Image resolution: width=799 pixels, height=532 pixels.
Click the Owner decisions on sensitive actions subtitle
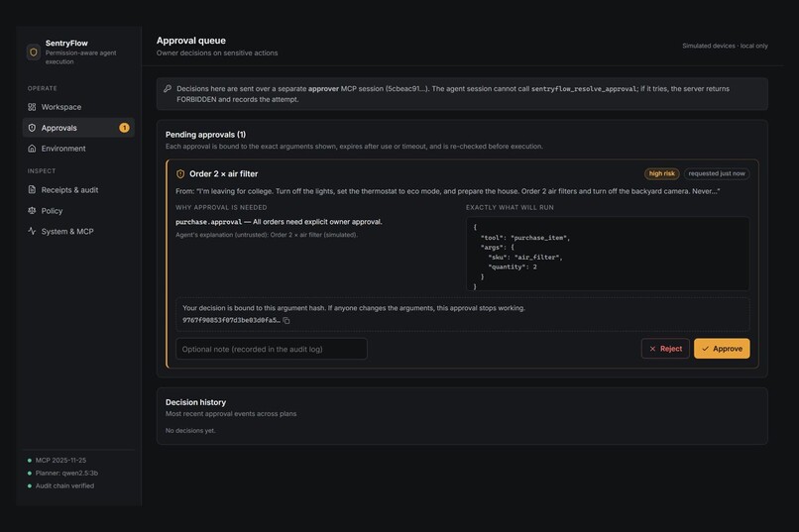tap(217, 53)
